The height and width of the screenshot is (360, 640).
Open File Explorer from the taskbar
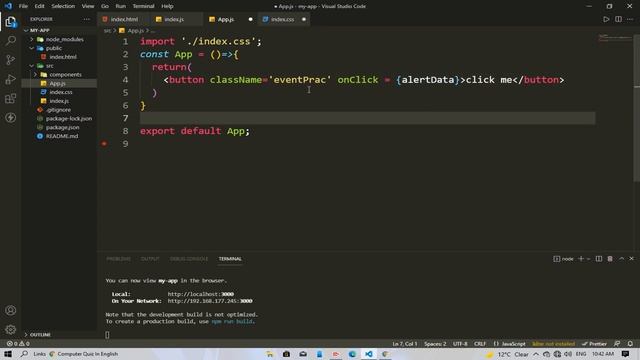270,354
